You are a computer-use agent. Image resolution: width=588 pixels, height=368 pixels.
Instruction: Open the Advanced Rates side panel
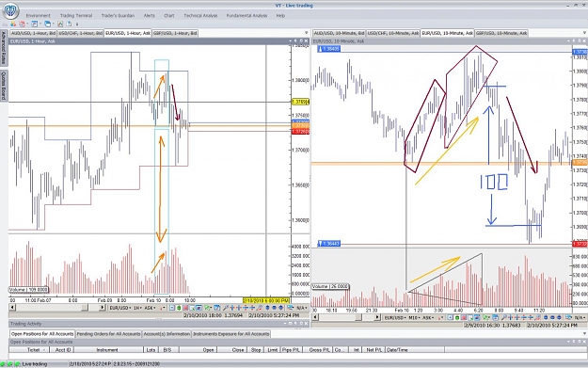pyautogui.click(x=4, y=48)
